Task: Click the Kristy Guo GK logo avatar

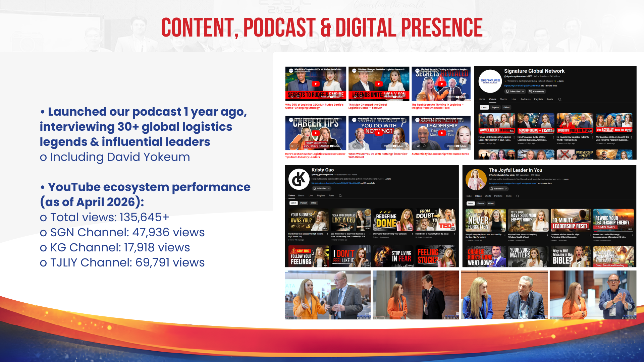Action: point(299,179)
